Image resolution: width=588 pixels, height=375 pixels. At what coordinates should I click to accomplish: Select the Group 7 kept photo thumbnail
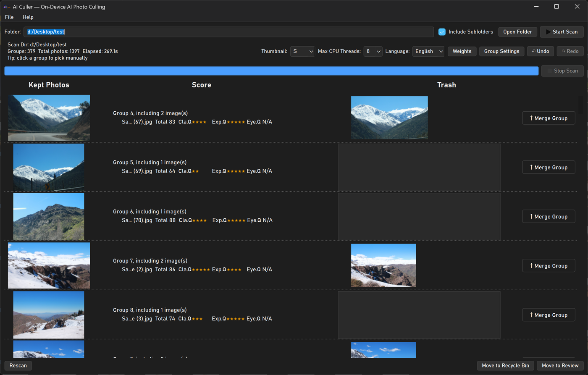[49, 265]
